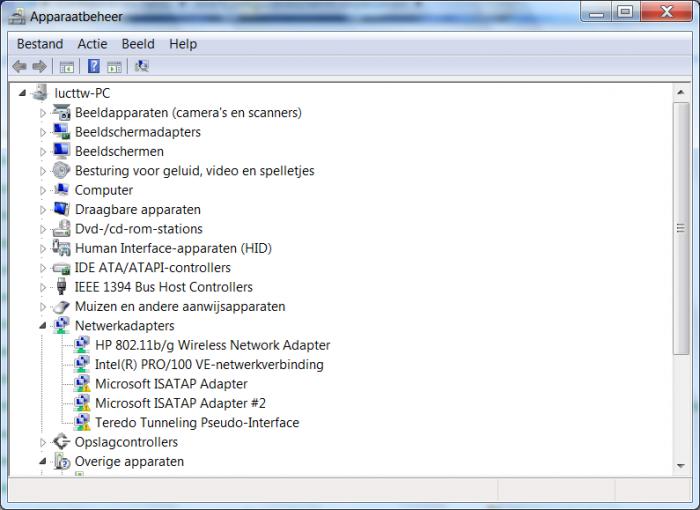This screenshot has width=700, height=510.
Task: Click the Beeldschermen monitor icon
Action: [x=62, y=151]
